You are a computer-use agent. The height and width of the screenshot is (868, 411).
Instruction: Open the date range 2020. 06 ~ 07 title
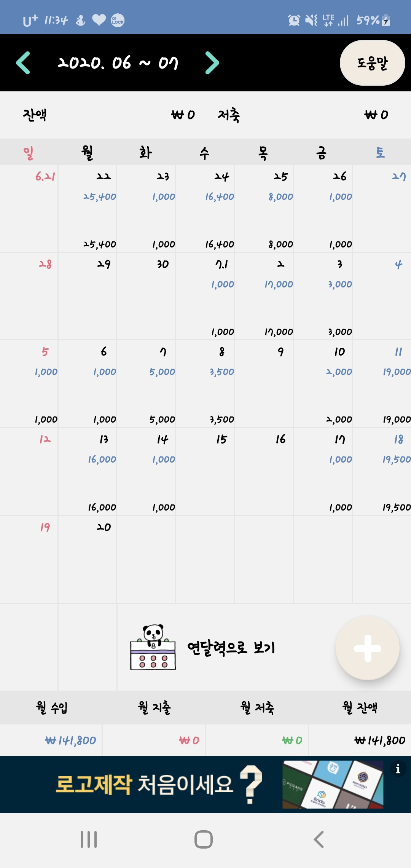click(118, 63)
